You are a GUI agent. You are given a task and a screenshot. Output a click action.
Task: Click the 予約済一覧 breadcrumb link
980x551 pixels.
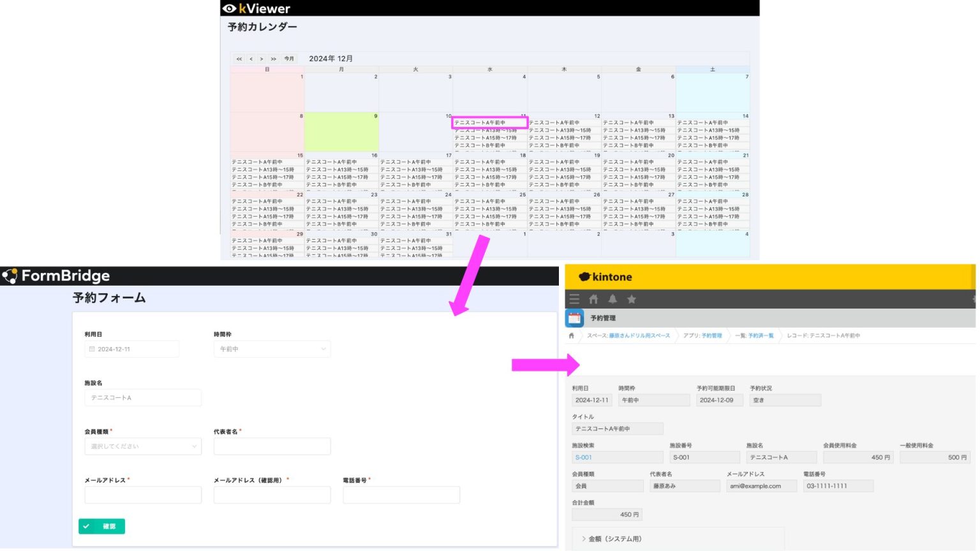point(762,335)
